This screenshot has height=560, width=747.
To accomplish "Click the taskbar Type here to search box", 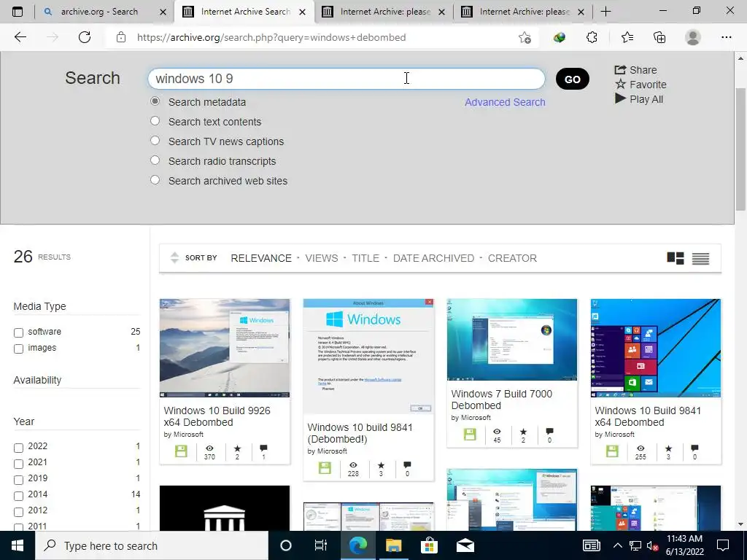I will click(152, 545).
